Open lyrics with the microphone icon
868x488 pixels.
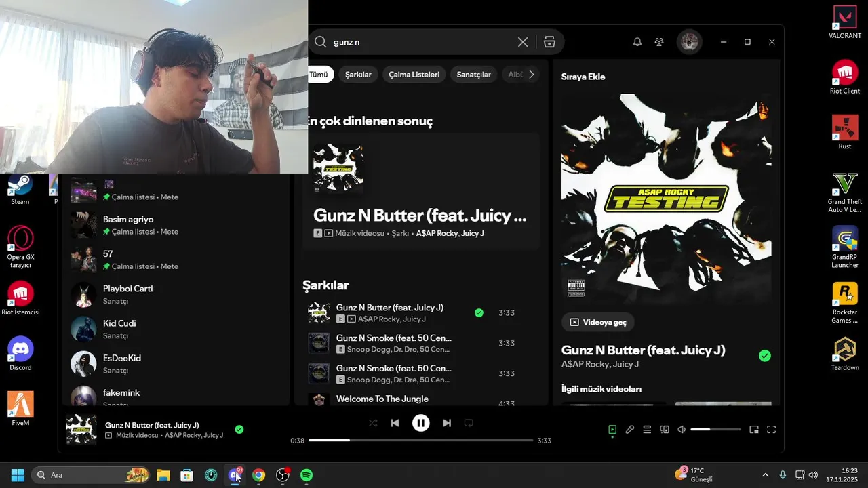630,430
